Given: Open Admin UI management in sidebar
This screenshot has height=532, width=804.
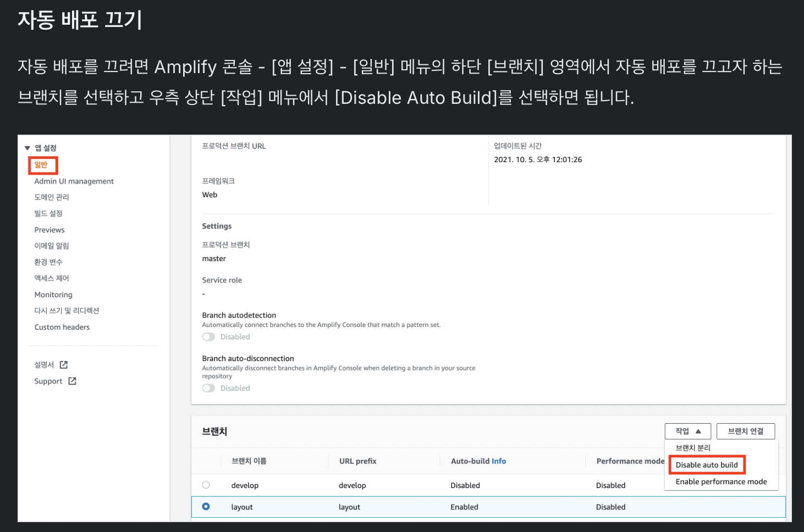Looking at the screenshot, I should pyautogui.click(x=74, y=181).
